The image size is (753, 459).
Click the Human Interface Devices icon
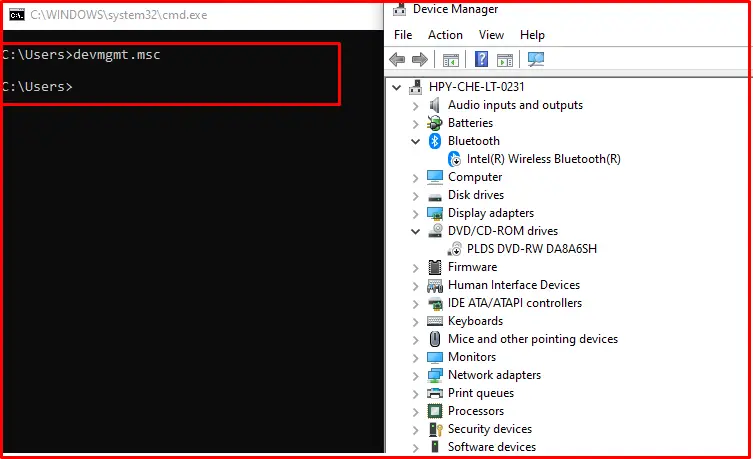tap(435, 285)
